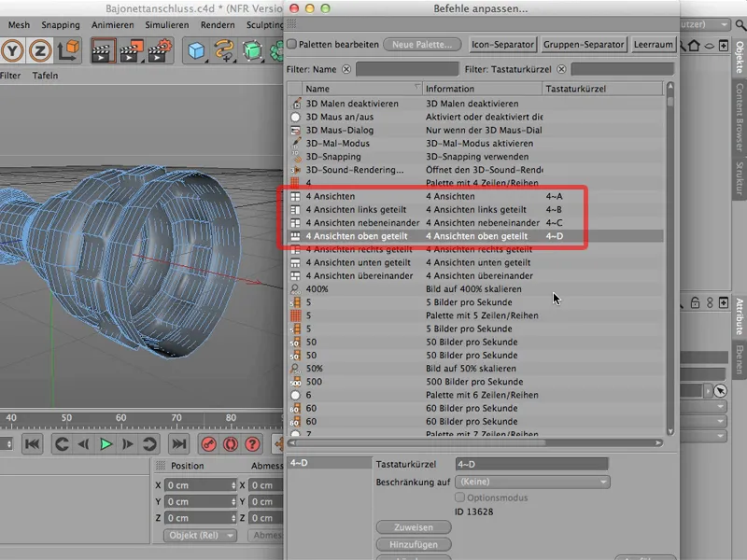Screen dimensions: 747x560
Task: Click Render View clapperboard icon
Action: click(x=102, y=50)
